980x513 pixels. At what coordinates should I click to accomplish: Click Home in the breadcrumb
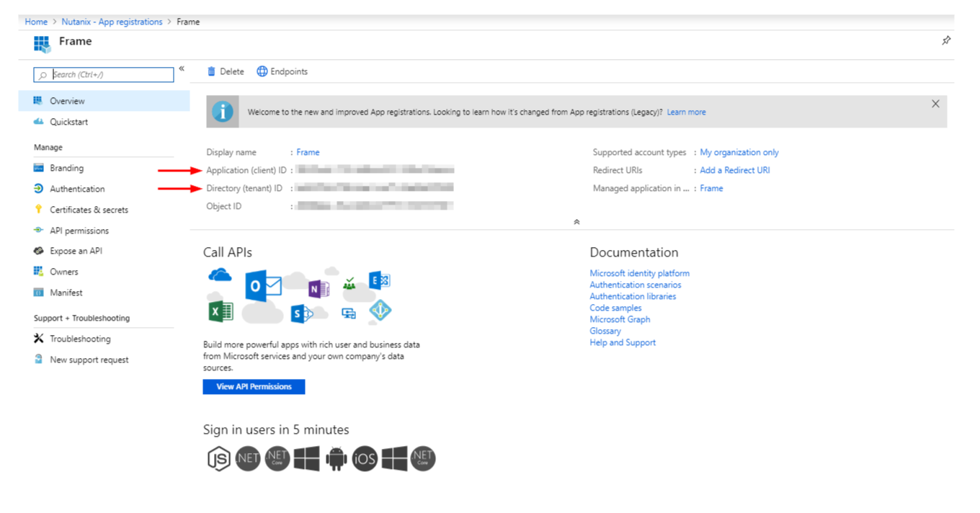point(36,22)
